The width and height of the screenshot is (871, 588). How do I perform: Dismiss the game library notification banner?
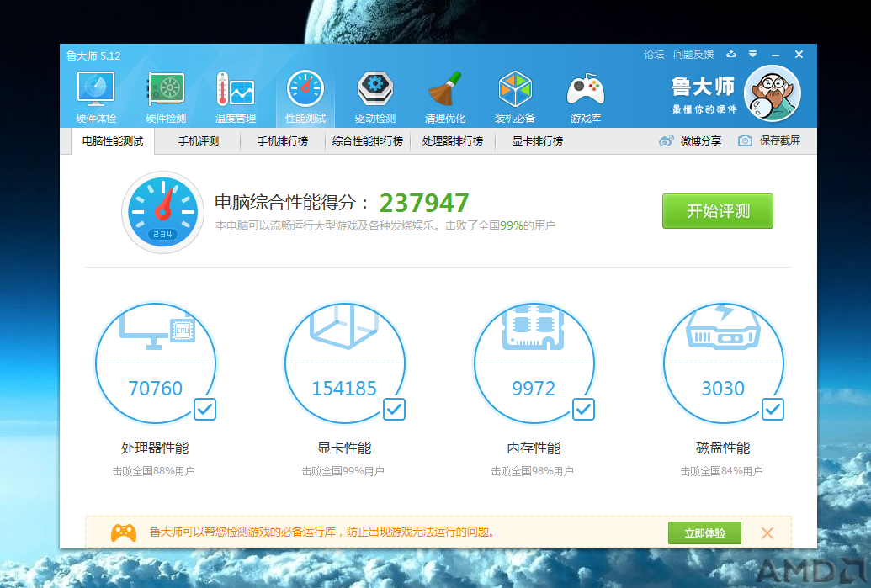767,533
